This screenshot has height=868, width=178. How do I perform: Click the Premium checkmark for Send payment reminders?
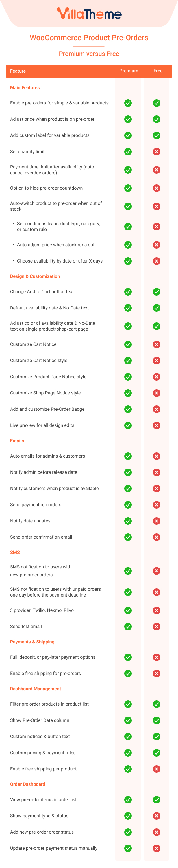click(128, 505)
